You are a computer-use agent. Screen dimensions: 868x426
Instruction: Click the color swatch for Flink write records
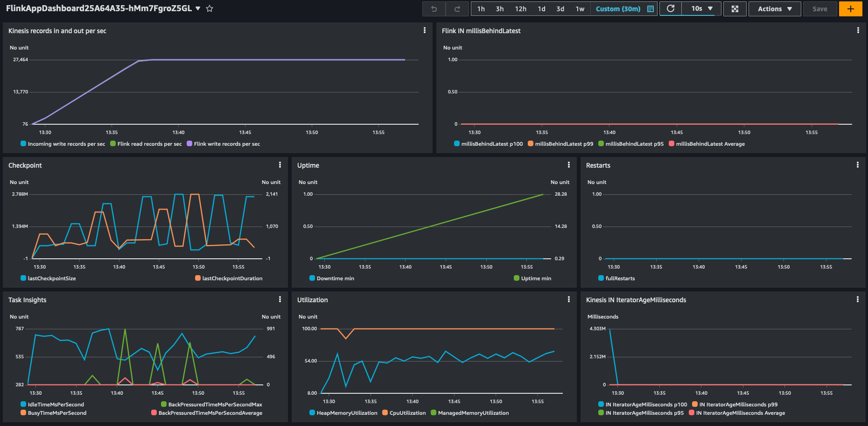189,144
